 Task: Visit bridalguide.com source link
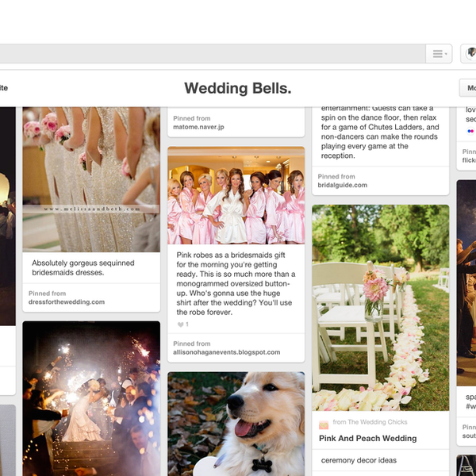tap(343, 185)
